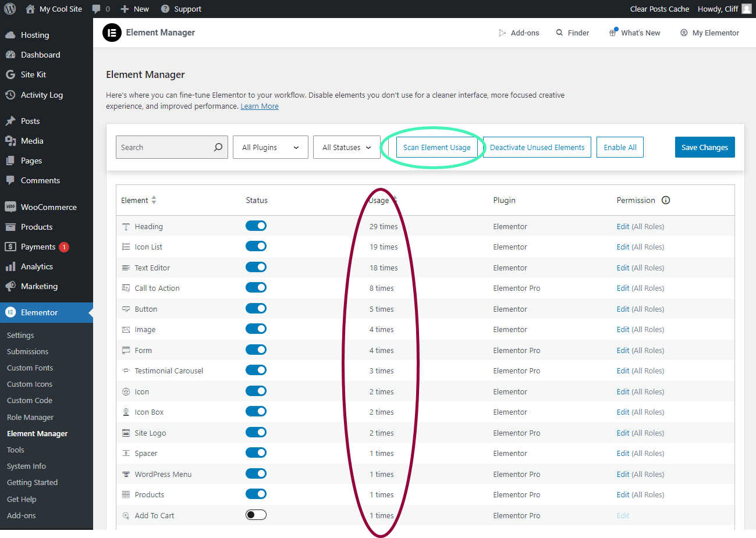
Task: Click the Icon Box element icon
Action: 126,412
